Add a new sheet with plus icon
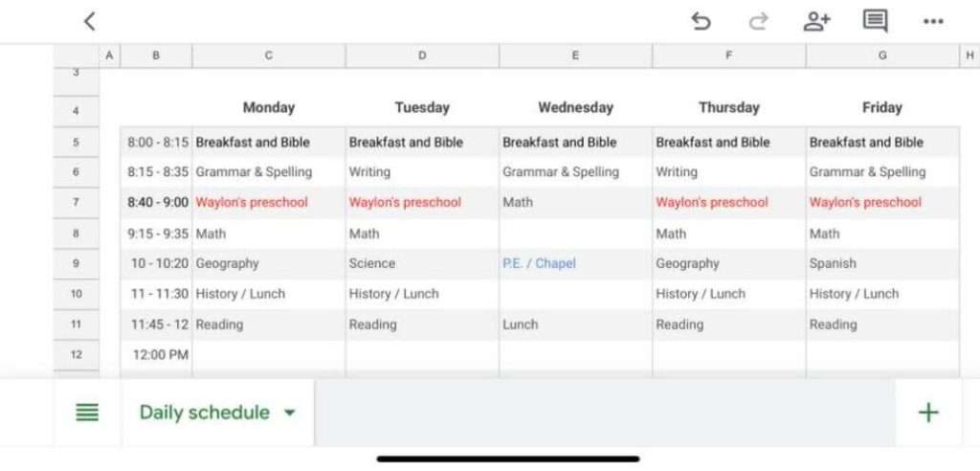980x471 pixels. click(928, 413)
